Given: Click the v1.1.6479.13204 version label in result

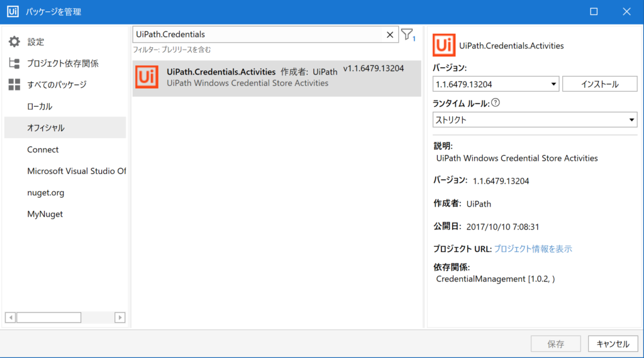Looking at the screenshot, I should click(x=374, y=68).
